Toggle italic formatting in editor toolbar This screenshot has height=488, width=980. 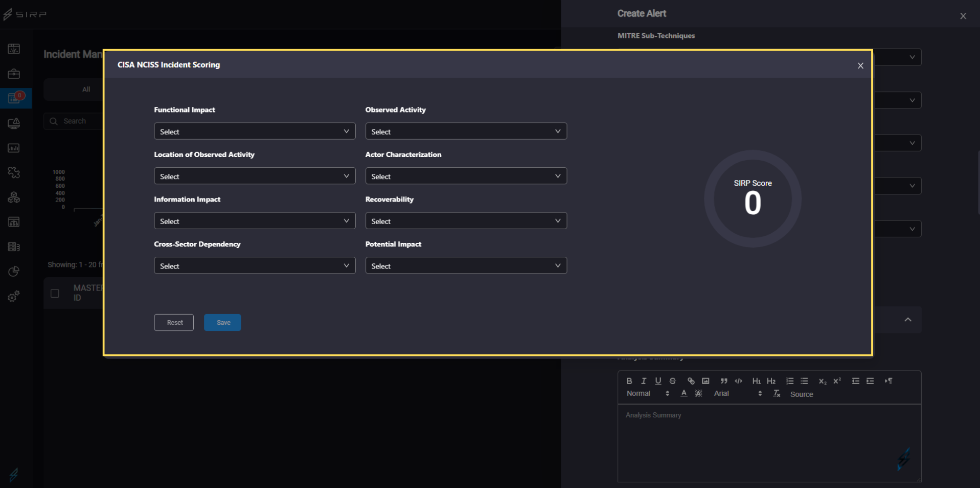tap(644, 381)
